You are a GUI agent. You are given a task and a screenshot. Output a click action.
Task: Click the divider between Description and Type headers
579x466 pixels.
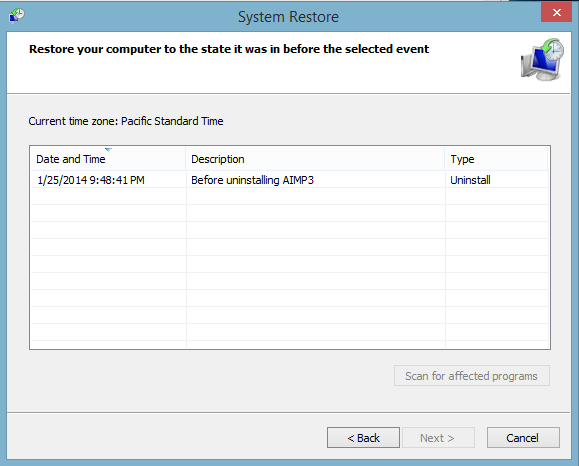[445, 159]
